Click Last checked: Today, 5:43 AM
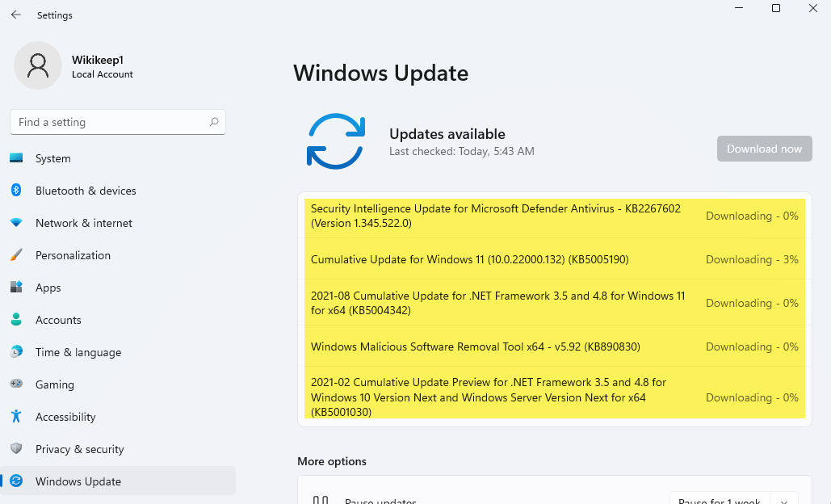 click(462, 151)
